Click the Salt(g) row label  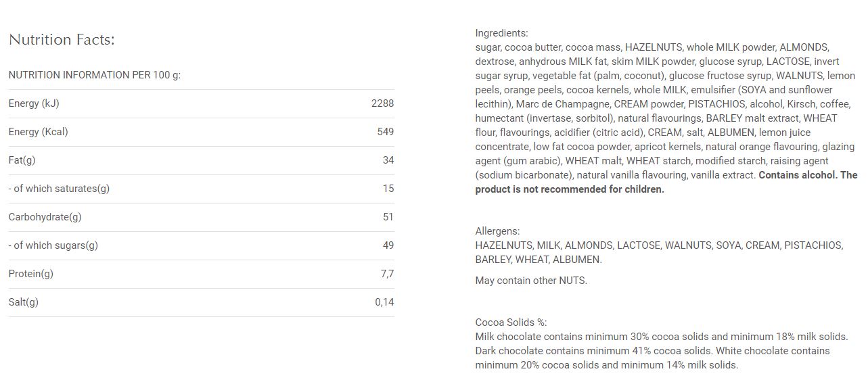[x=23, y=302]
